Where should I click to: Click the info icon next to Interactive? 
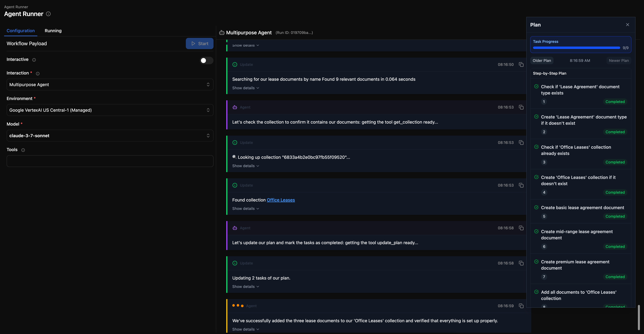(x=34, y=60)
